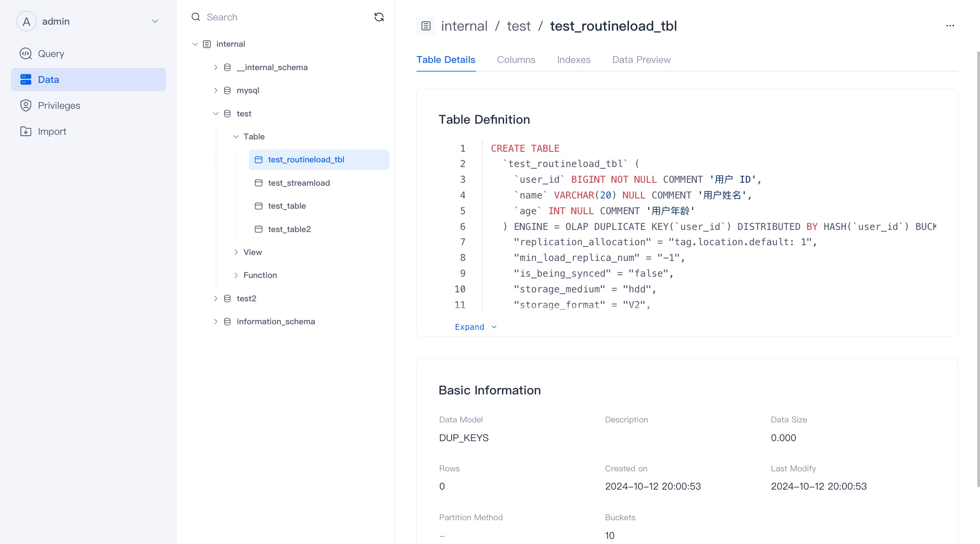This screenshot has height=544, width=980.
Task: Click the Privileges shield icon
Action: 26,105
